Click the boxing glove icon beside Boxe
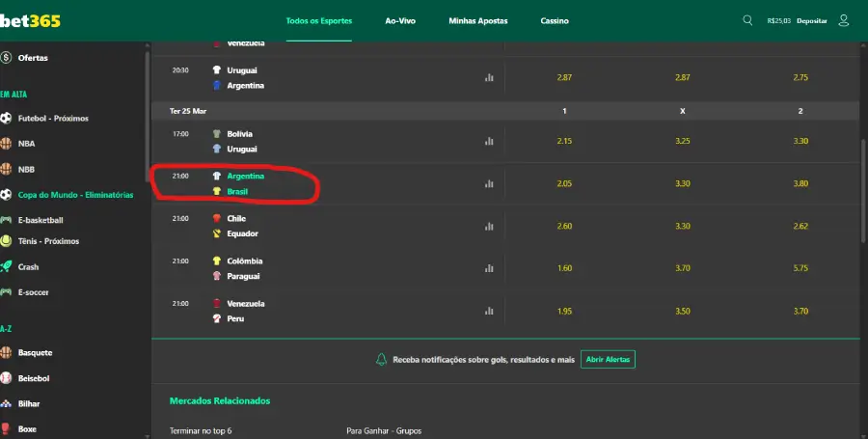The height and width of the screenshot is (439, 868). [x=6, y=429]
